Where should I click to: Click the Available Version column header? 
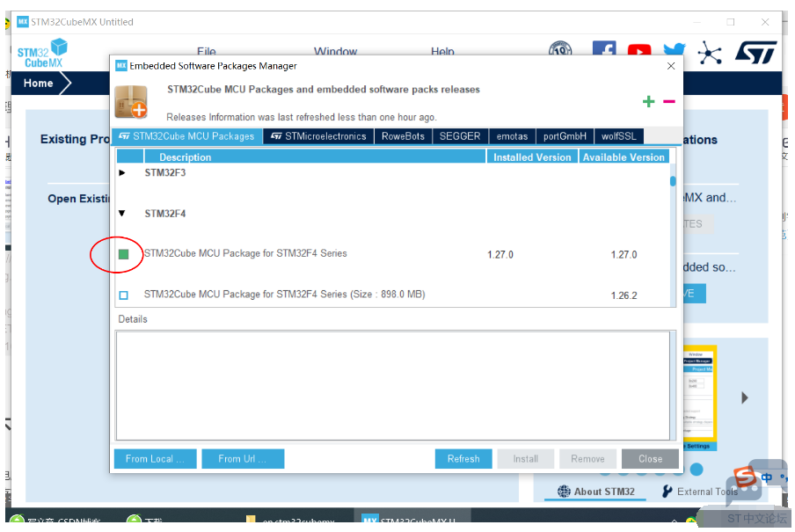(624, 157)
